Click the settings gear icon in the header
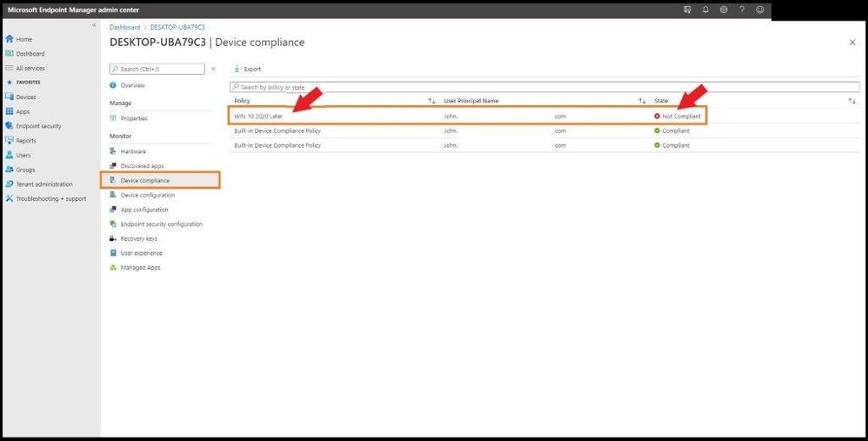 [x=724, y=10]
